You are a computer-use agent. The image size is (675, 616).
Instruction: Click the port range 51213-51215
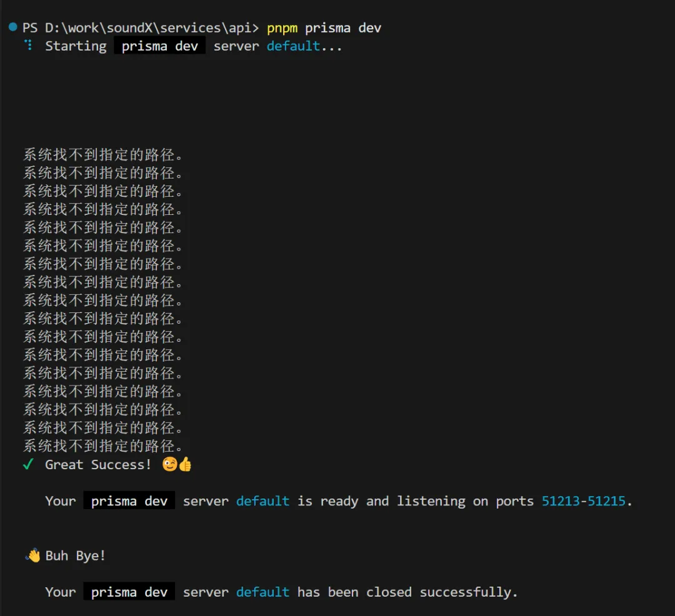coord(583,501)
